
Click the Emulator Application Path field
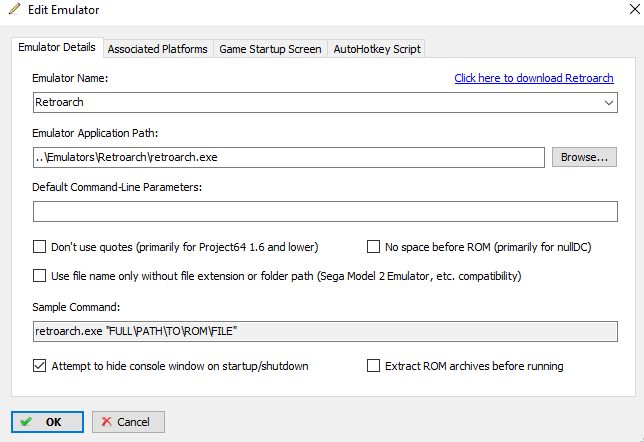click(289, 157)
